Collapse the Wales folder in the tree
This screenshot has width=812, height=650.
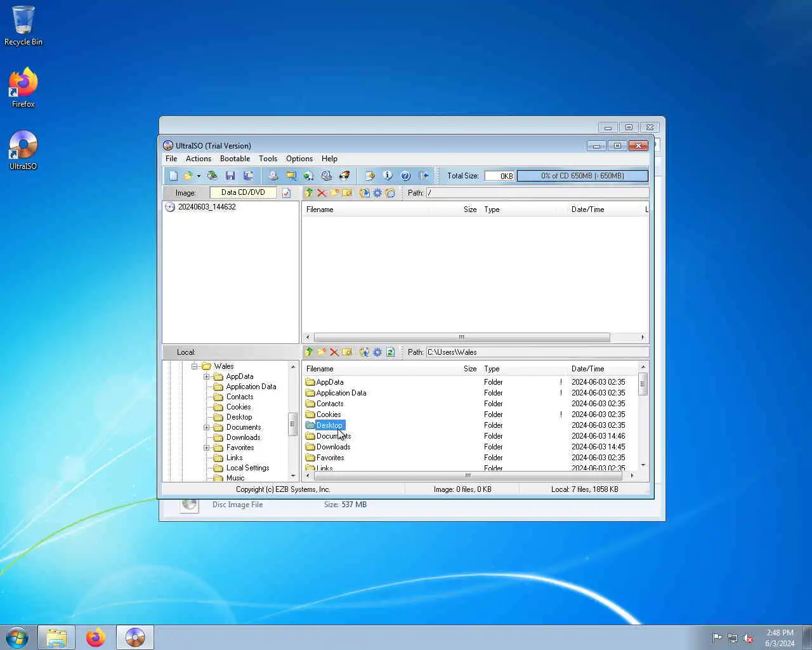[195, 366]
